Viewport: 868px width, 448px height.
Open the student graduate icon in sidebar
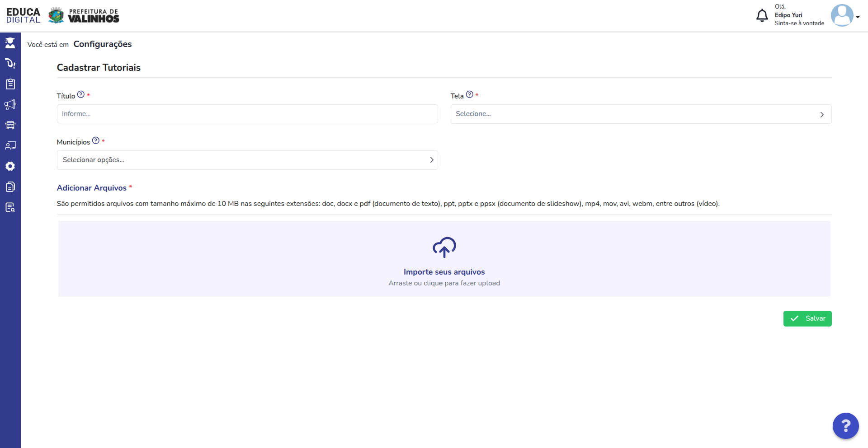(10, 43)
